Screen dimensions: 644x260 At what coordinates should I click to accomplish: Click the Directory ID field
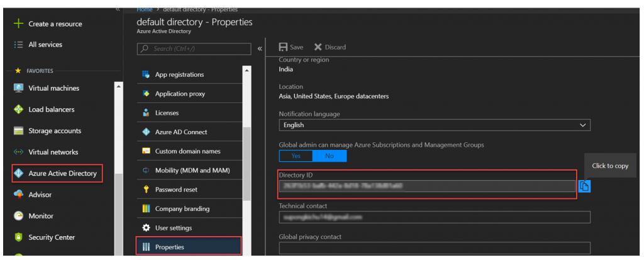point(427,186)
